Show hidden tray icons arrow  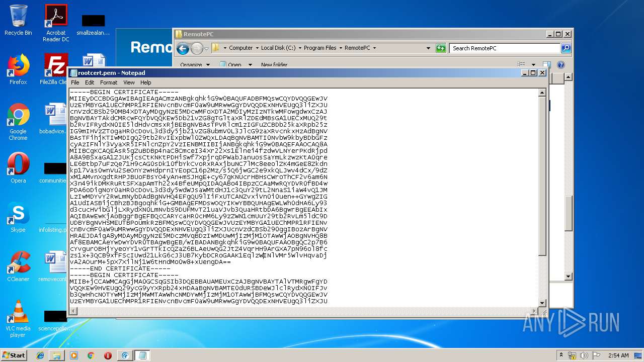(561, 355)
